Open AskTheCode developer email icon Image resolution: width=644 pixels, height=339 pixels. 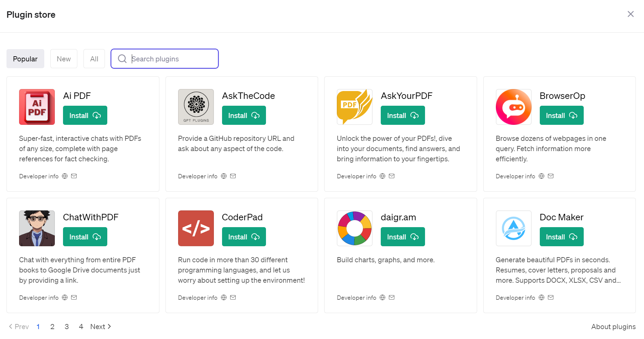(233, 176)
